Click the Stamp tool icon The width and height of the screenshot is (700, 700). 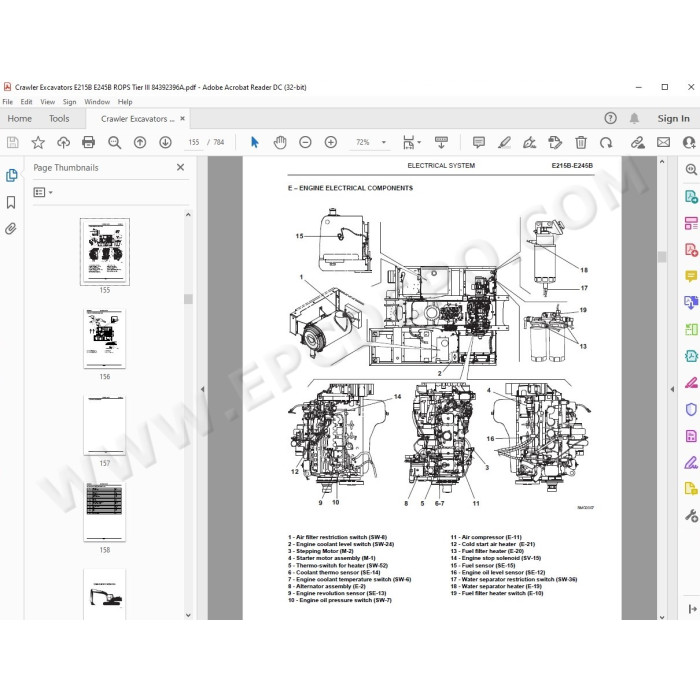point(555,142)
